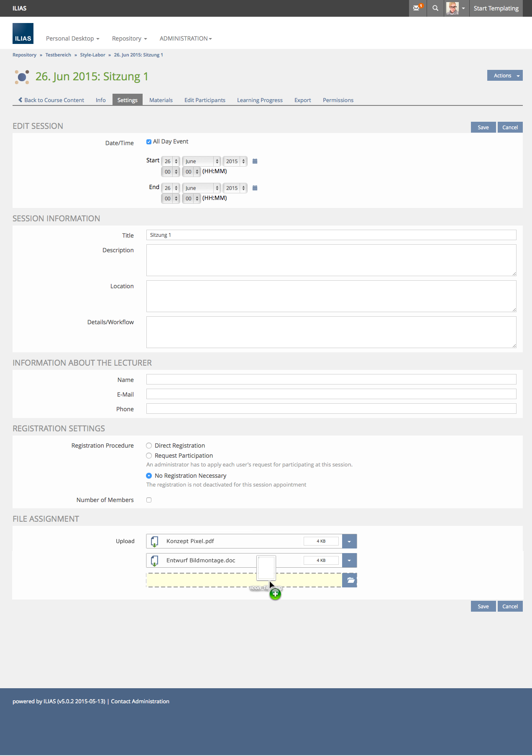Viewport: 532px width, 756px height.
Task: Enable the Number of Members checkbox
Action: [x=149, y=500]
